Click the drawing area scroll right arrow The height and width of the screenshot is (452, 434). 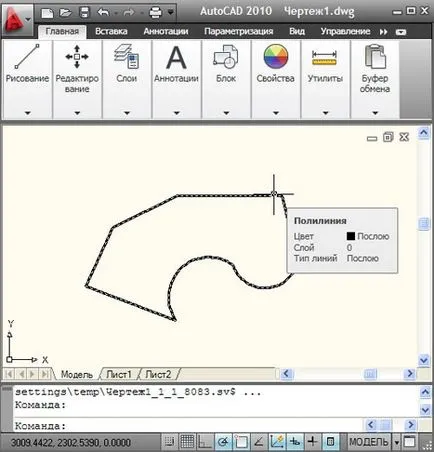[x=410, y=374]
